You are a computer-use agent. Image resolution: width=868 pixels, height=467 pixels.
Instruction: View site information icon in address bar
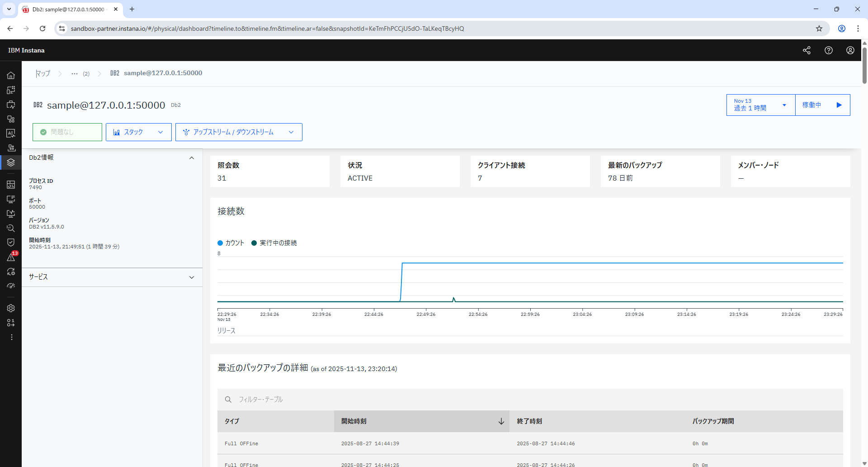click(x=62, y=29)
